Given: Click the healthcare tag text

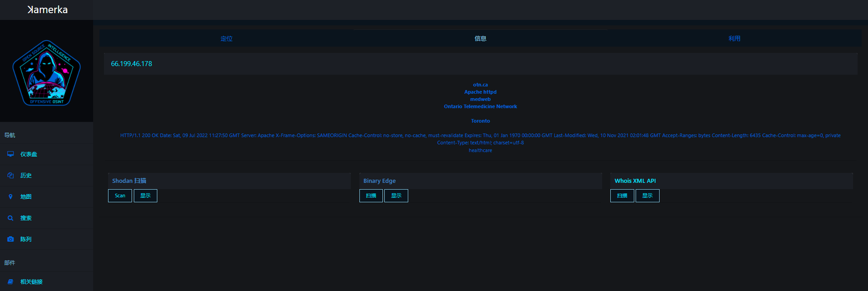Looking at the screenshot, I should tap(481, 150).
